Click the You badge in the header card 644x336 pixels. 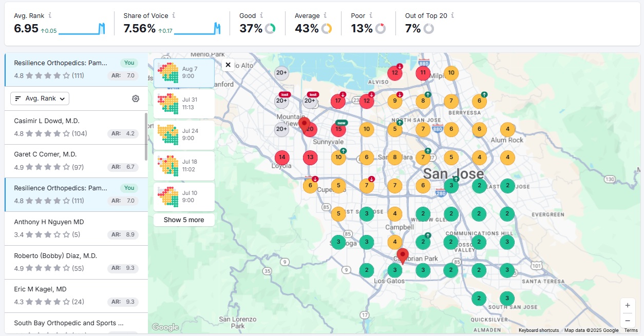129,63
